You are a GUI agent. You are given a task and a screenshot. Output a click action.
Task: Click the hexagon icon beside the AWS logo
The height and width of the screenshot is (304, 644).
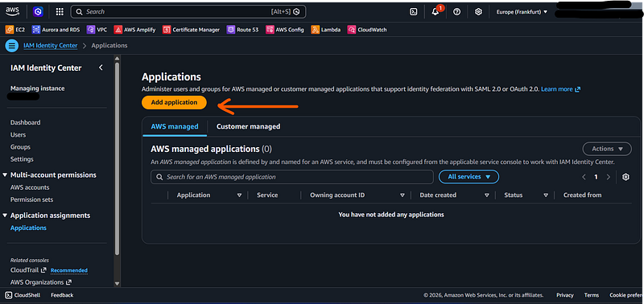[38, 12]
